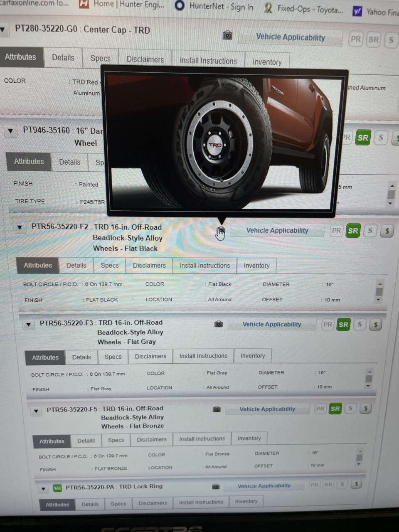The height and width of the screenshot is (532, 399).
Task: Toggle the S badge for PTR56-35220-F3
Action: [x=360, y=325]
